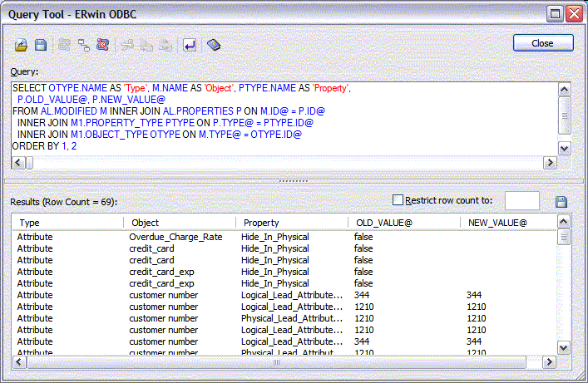Image resolution: width=588 pixels, height=383 pixels.
Task: Click the connect to database icon
Action: 65,45
